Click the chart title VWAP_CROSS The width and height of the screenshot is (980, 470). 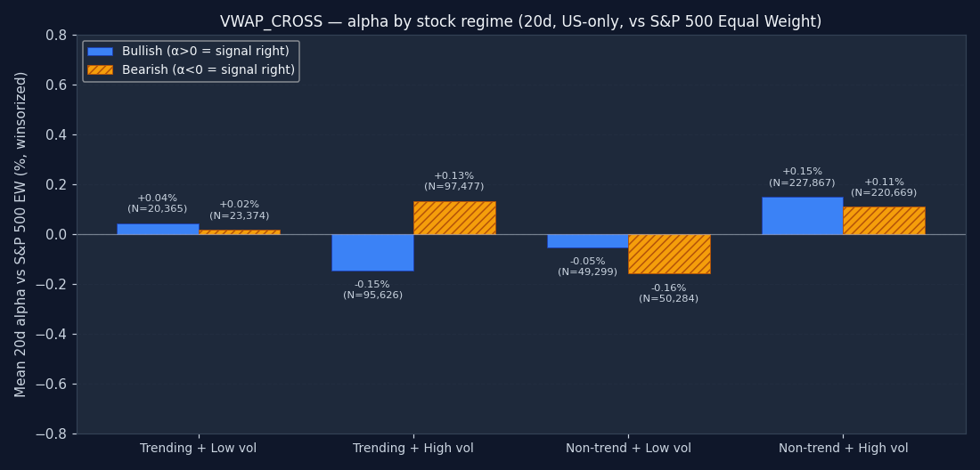(520, 22)
